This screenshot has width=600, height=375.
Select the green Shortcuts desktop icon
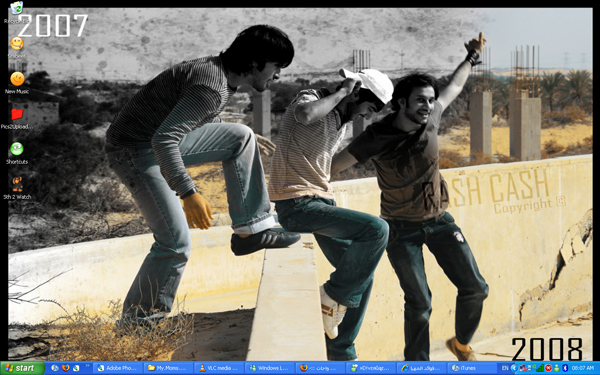tap(17, 153)
